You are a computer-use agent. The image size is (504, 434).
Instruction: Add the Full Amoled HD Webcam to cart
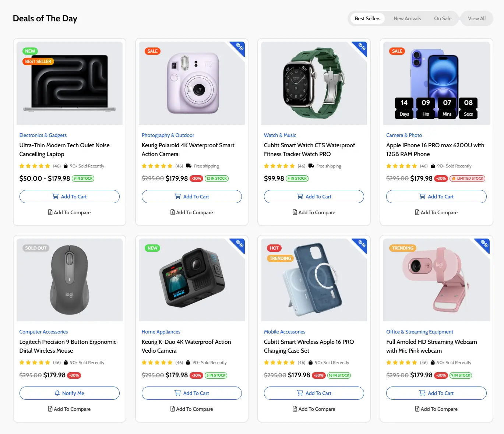pyautogui.click(x=436, y=393)
